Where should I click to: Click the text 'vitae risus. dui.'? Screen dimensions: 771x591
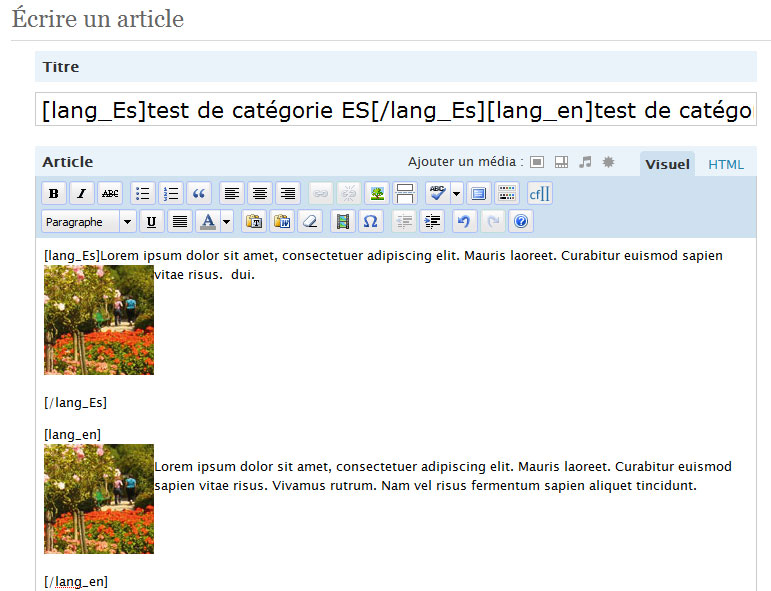(x=205, y=274)
